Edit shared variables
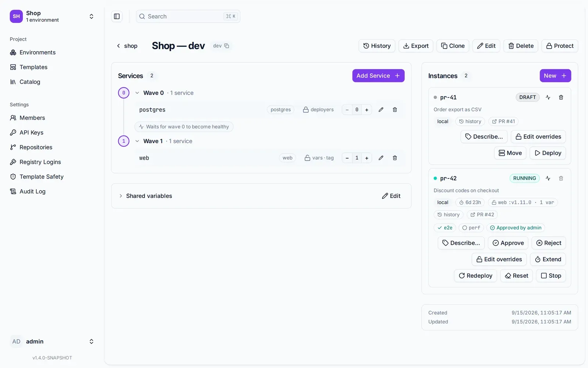 tap(391, 196)
